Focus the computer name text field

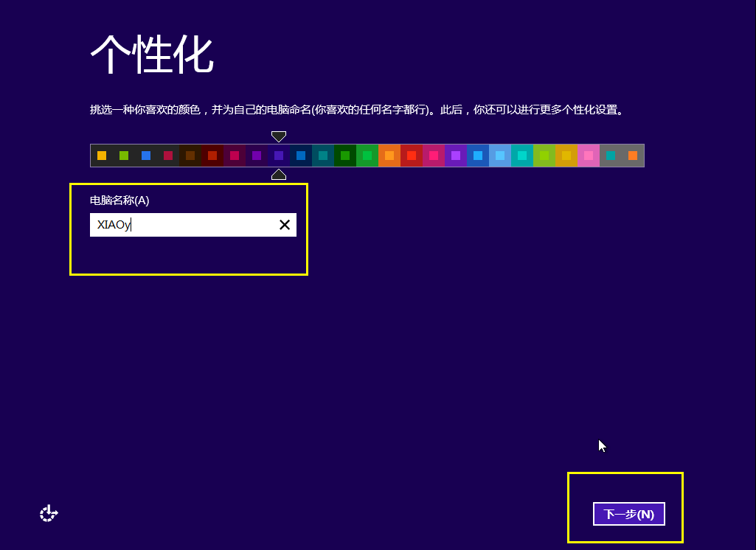coord(181,225)
